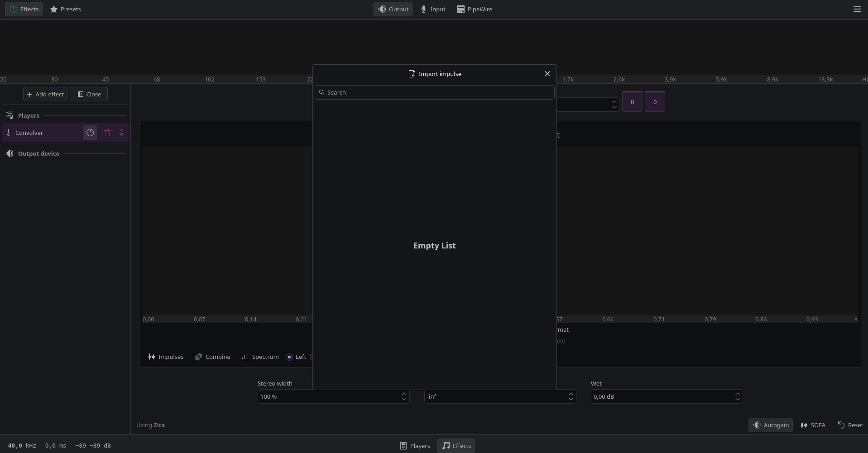This screenshot has height=453, width=868.
Task: Click the SOFA button
Action: pyautogui.click(x=813, y=425)
